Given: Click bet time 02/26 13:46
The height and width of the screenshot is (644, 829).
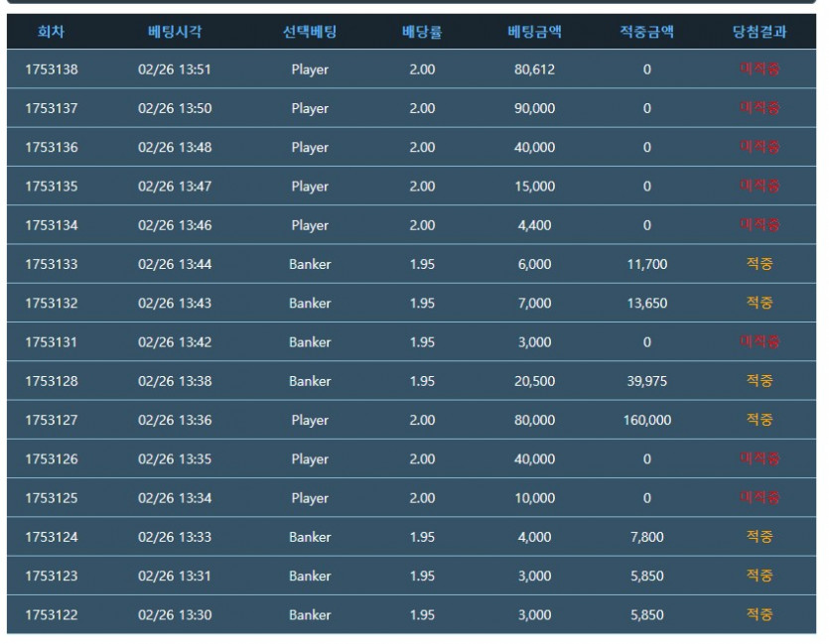Looking at the screenshot, I should tap(175, 225).
